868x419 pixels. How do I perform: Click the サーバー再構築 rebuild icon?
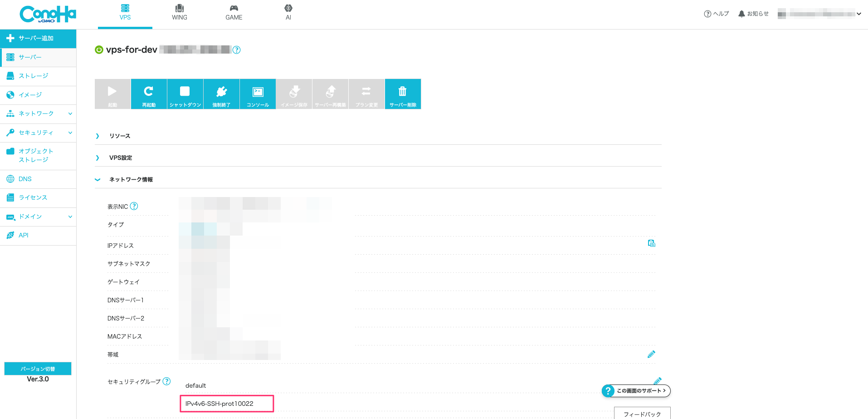pos(330,94)
